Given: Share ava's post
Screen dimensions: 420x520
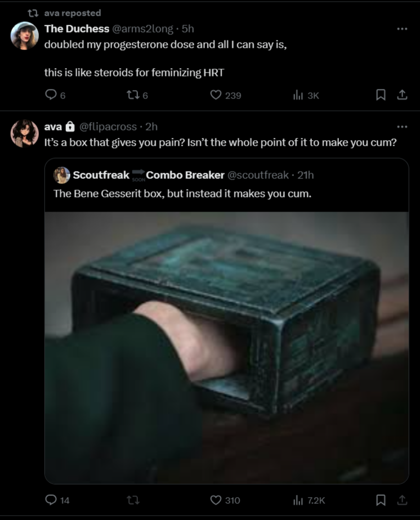Looking at the screenshot, I should point(402,500).
